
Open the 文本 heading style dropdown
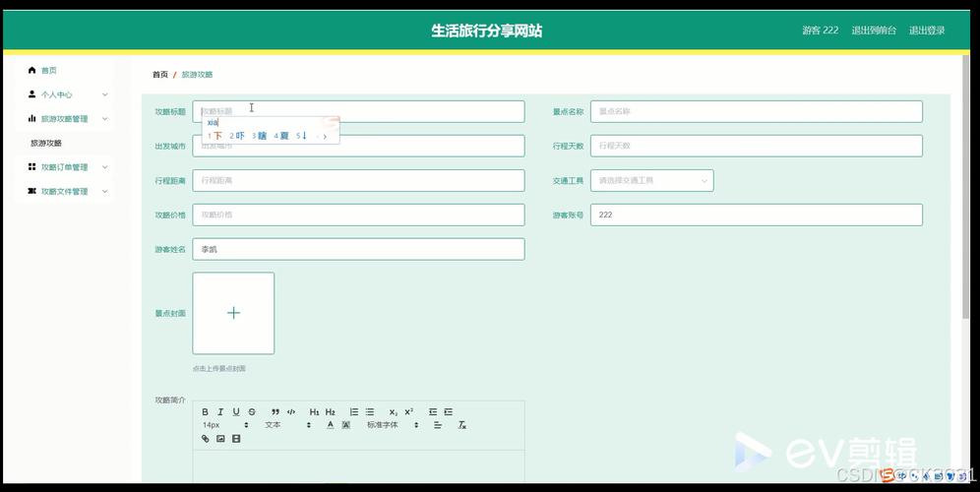tap(287, 425)
